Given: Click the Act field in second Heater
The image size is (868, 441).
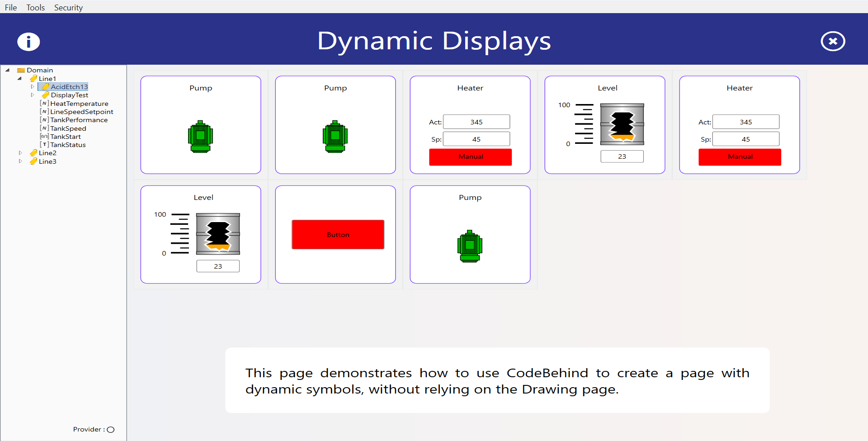Looking at the screenshot, I should click(x=746, y=122).
